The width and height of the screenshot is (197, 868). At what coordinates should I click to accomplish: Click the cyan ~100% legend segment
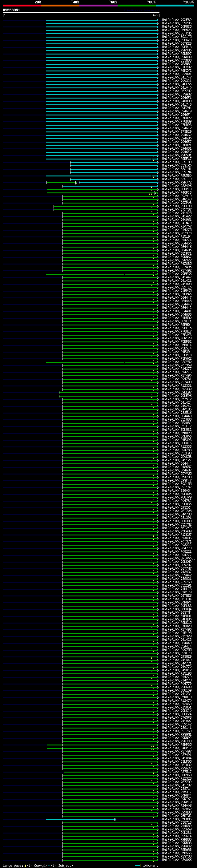[175, 6]
